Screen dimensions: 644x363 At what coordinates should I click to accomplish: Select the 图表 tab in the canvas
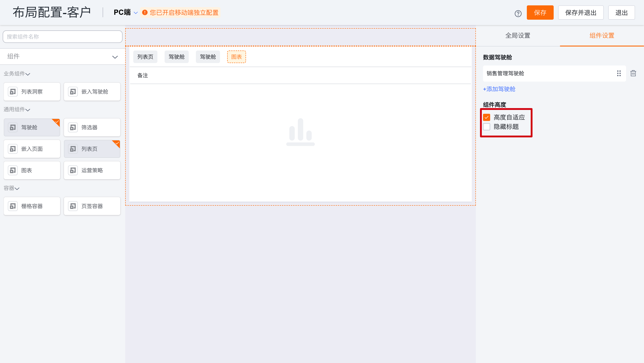coord(237,57)
